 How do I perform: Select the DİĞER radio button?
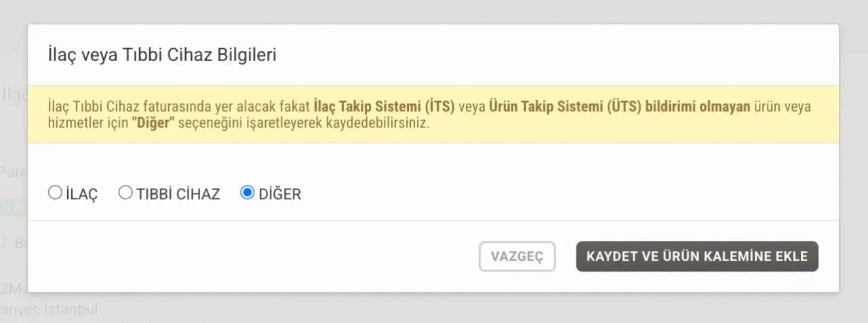(247, 194)
